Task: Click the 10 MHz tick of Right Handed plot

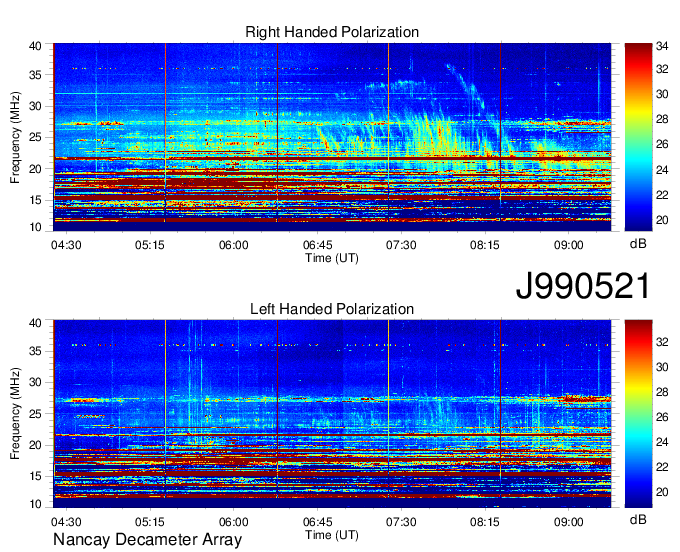Action: [x=35, y=227]
